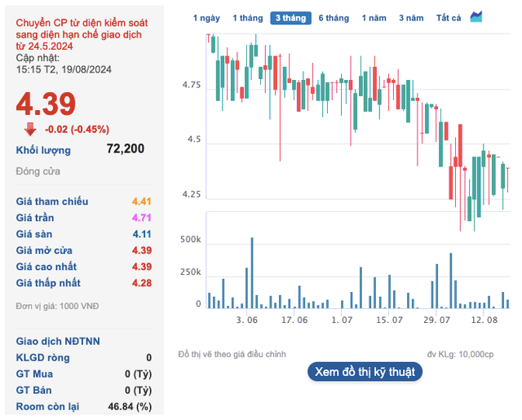
Task: Select the 3 tháng tab
Action: pyautogui.click(x=290, y=18)
